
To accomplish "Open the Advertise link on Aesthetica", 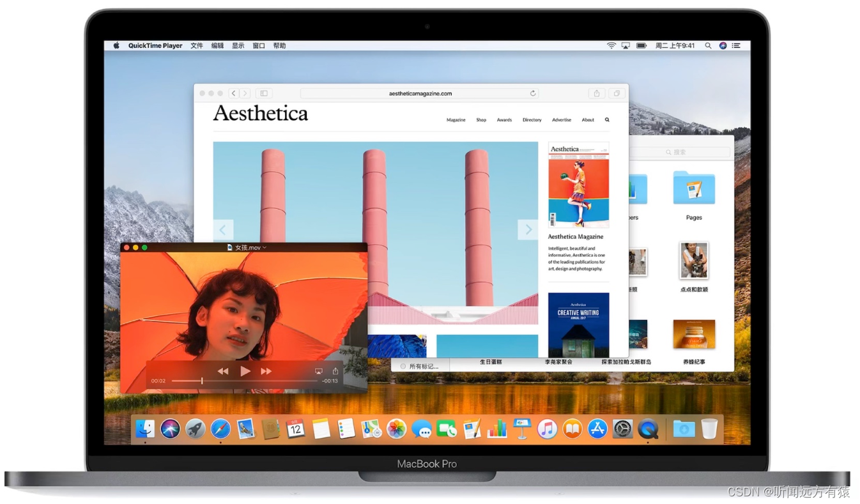I will pos(562,120).
